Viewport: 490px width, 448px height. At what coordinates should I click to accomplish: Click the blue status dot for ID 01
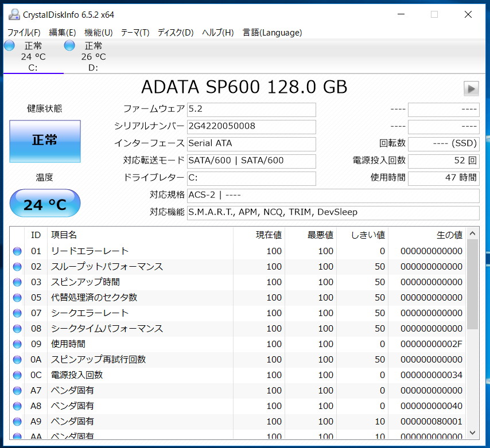(17, 251)
